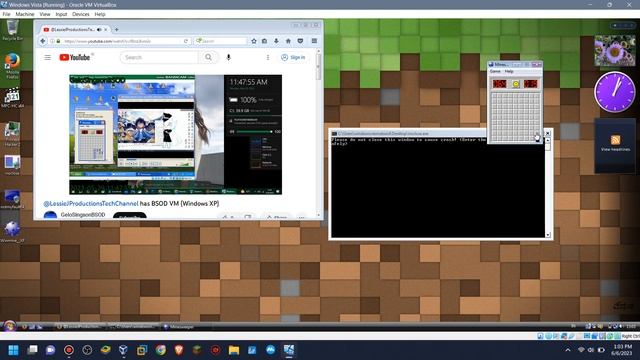Go to the Firefox home page icon
Screen dimensions: 640x360
[x=288, y=41]
